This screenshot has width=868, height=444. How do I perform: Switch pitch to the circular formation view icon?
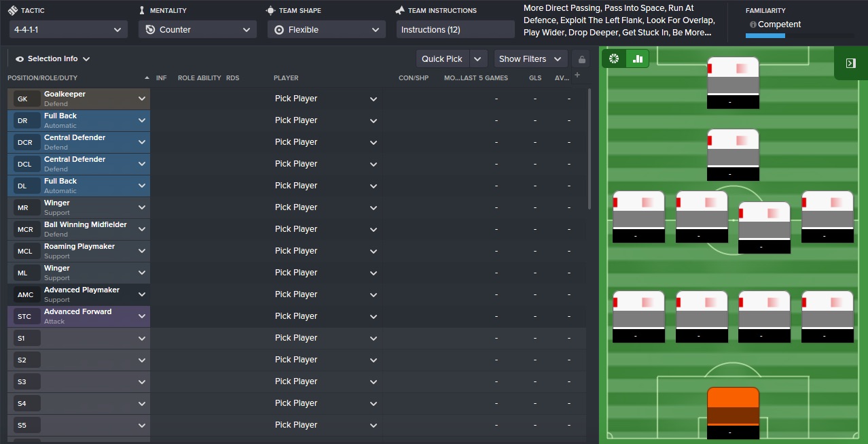click(x=614, y=59)
